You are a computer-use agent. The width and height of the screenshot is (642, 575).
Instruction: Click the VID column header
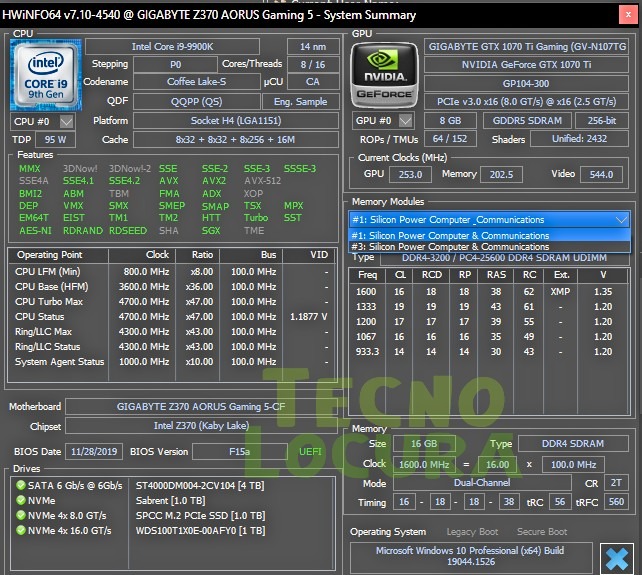point(310,255)
